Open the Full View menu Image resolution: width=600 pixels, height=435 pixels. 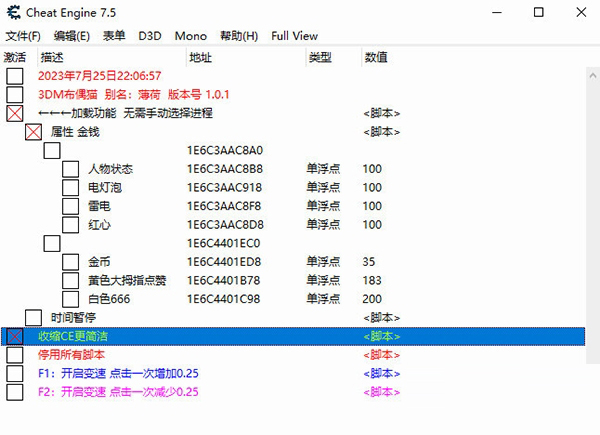294,36
